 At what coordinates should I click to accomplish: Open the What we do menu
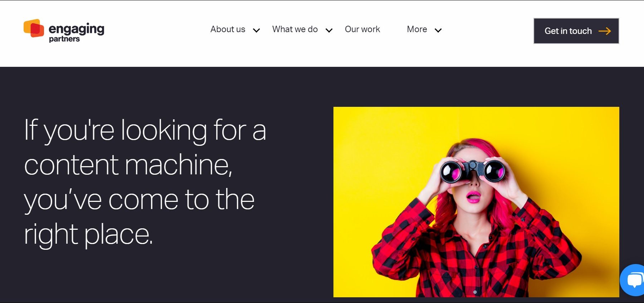pos(295,29)
